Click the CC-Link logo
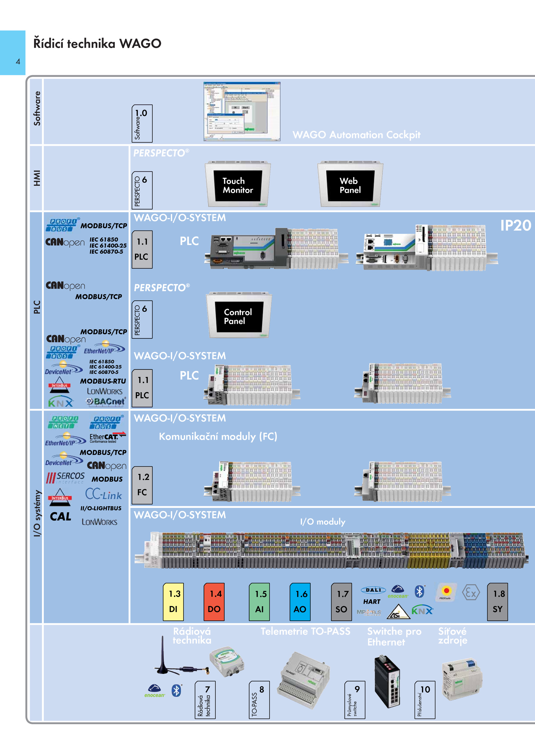535x756 pixels. tap(103, 494)
